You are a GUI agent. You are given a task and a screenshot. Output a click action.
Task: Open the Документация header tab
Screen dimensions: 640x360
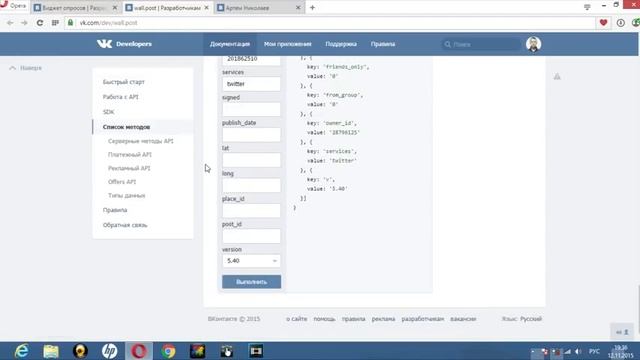[x=230, y=44]
